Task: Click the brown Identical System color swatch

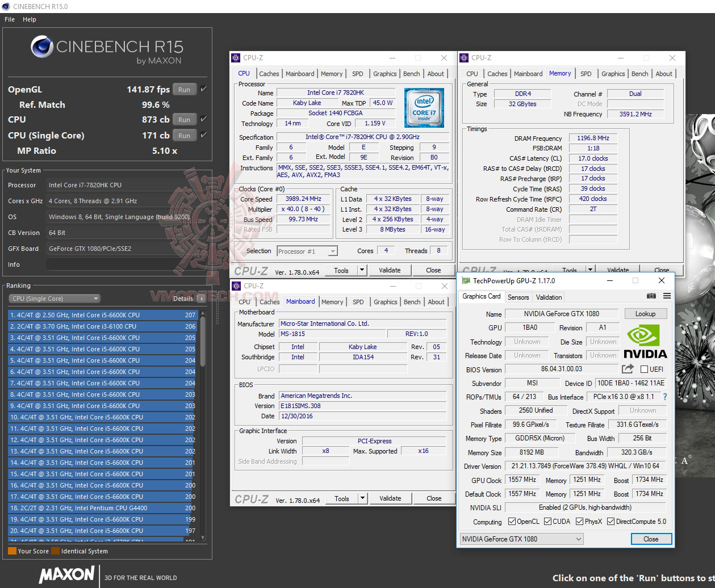Action: click(55, 551)
